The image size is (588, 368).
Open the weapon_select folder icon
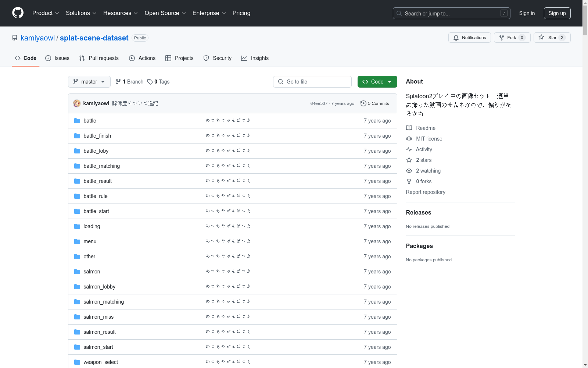coord(77,362)
